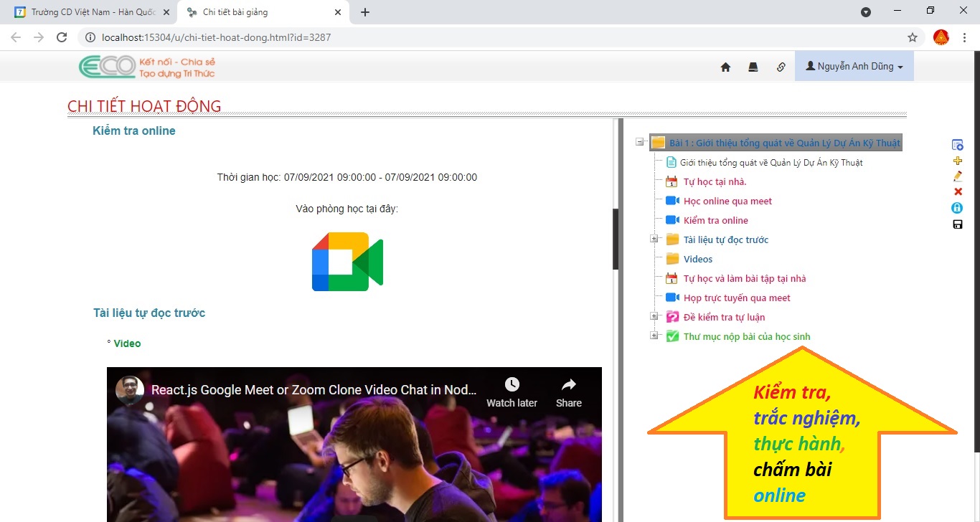Click the browser address bar URL
Image resolution: width=980 pixels, height=522 pixels.
pos(215,37)
